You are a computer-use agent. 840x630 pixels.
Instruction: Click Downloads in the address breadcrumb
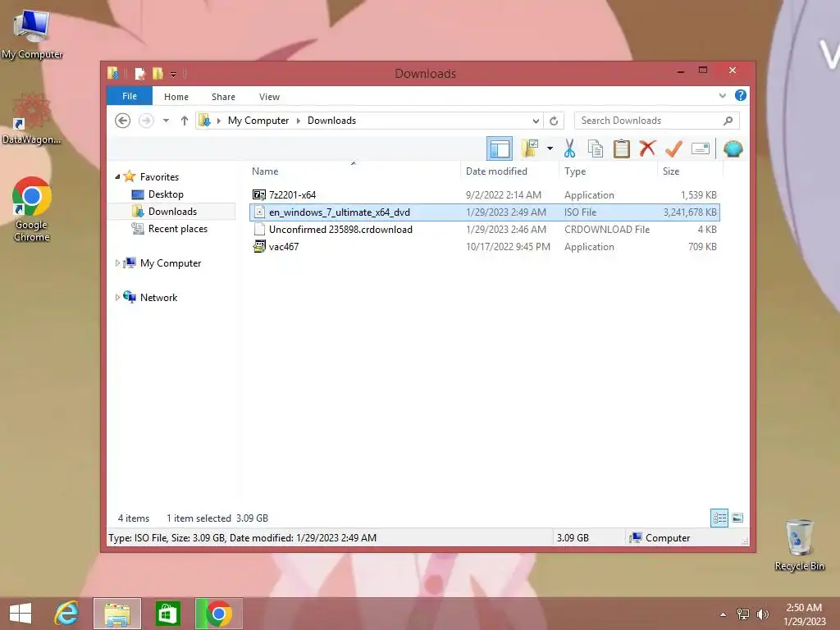click(331, 121)
